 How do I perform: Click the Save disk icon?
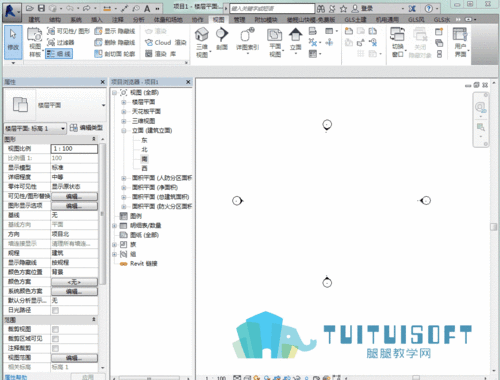[x=41, y=8]
